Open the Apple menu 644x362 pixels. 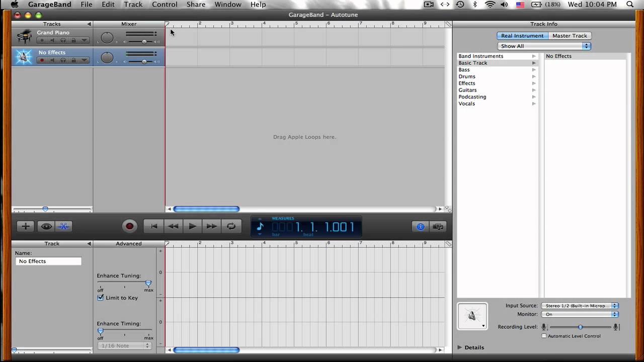[14, 5]
